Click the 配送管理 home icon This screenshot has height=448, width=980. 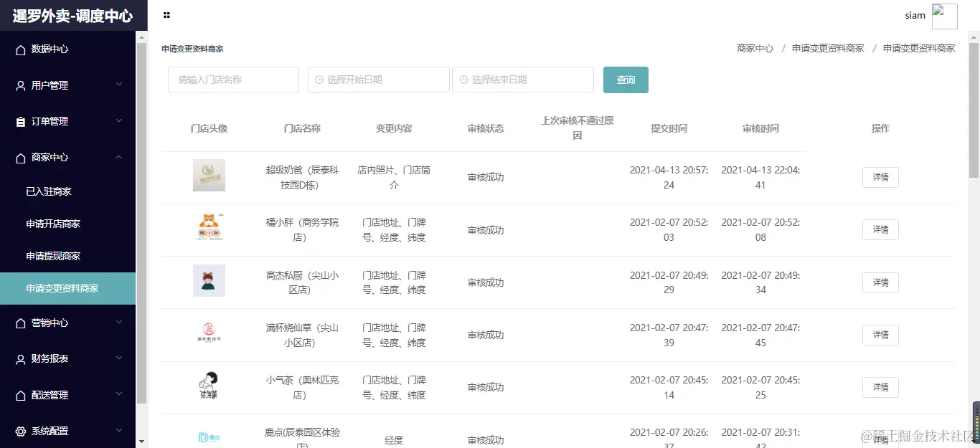(20, 395)
